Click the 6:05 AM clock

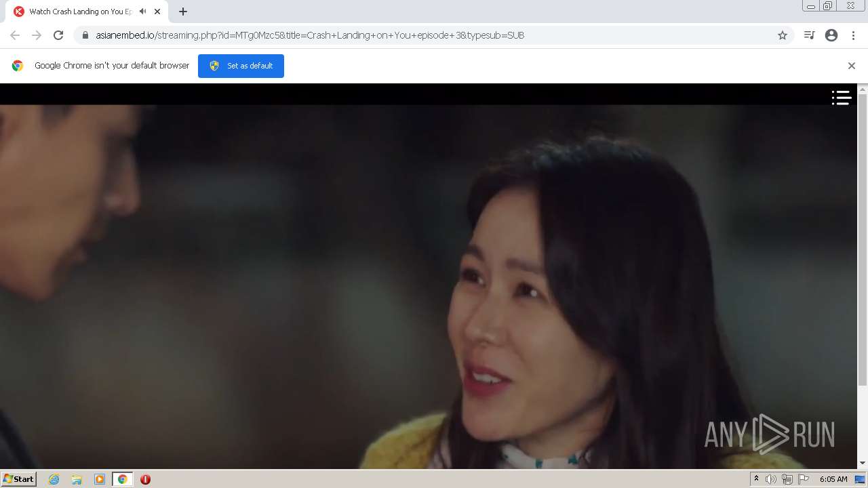[833, 479]
